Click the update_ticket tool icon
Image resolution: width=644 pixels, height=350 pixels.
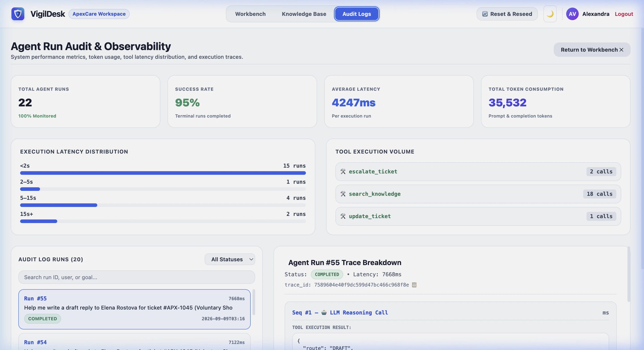(343, 216)
